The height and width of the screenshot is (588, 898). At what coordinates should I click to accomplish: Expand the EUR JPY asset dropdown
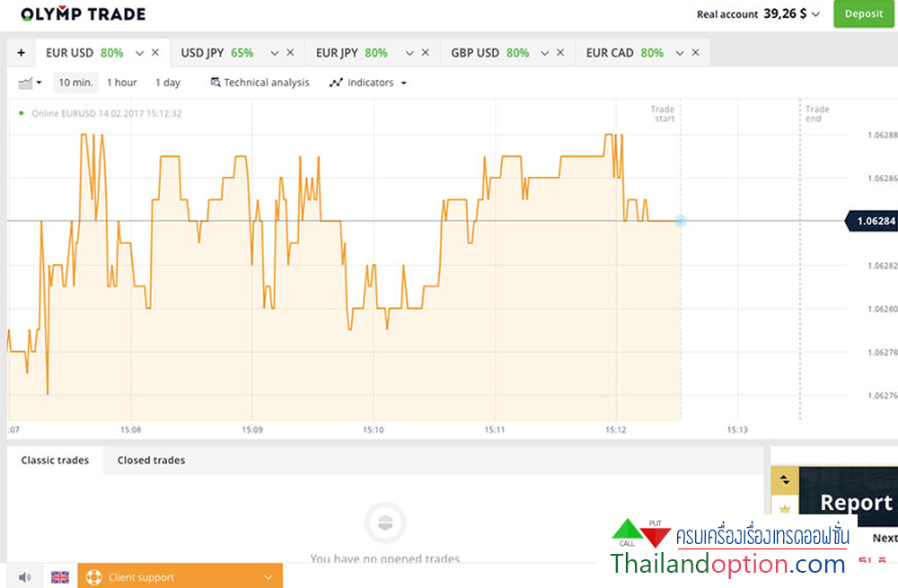click(409, 53)
